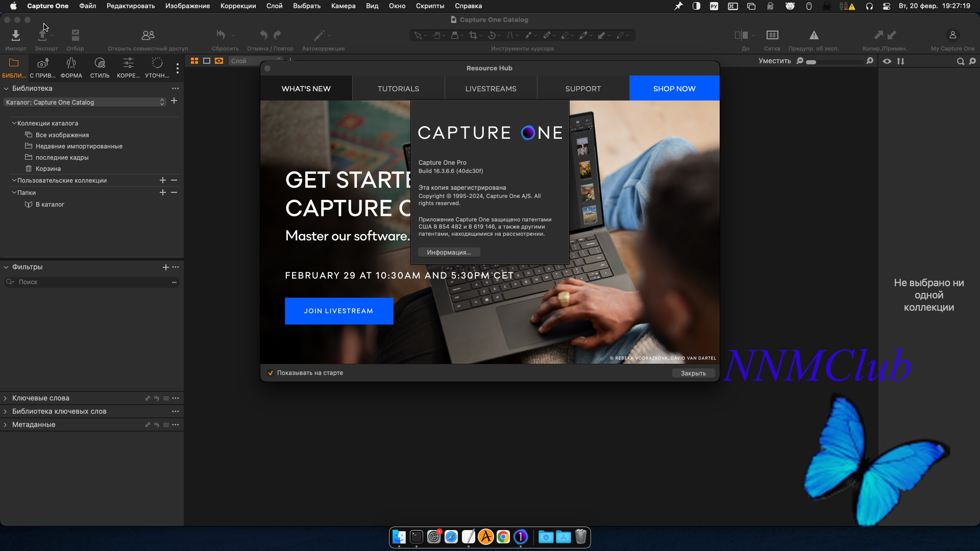Click the SHOP NOW button
Screen dimensions: 980x551
click(674, 89)
